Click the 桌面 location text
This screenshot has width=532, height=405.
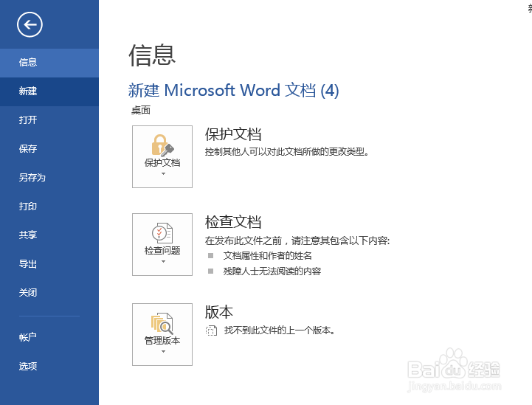141,110
